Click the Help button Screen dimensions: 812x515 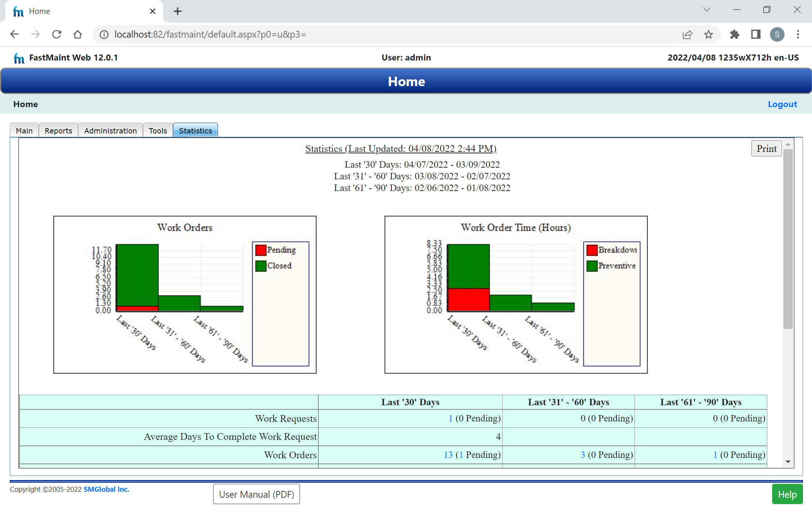coord(787,494)
